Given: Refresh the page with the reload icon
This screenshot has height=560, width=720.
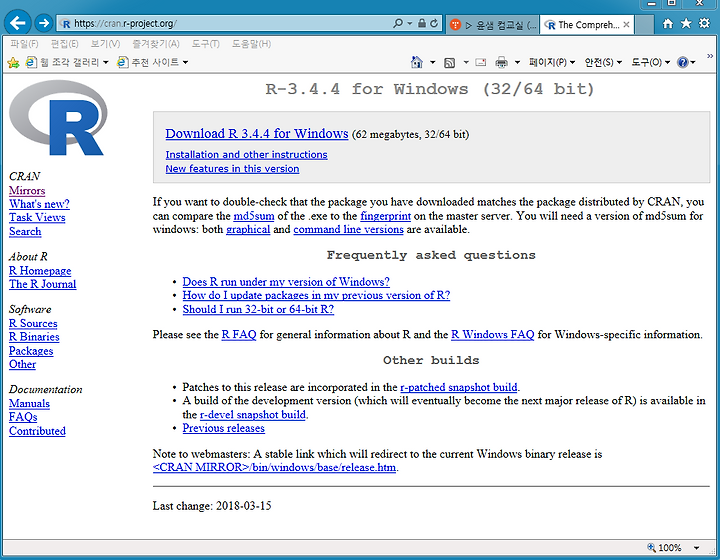Looking at the screenshot, I should click(x=434, y=23).
